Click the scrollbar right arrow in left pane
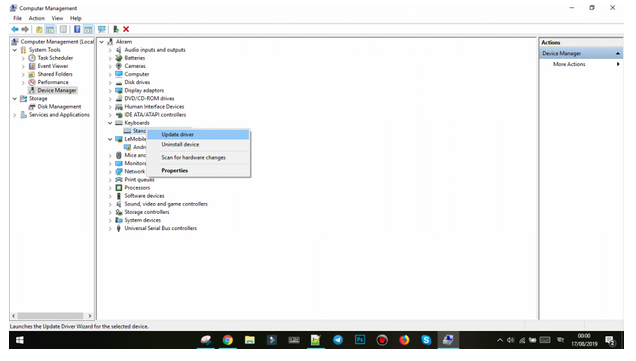Screen dimensions: 636x361 pyautogui.click(x=90, y=316)
